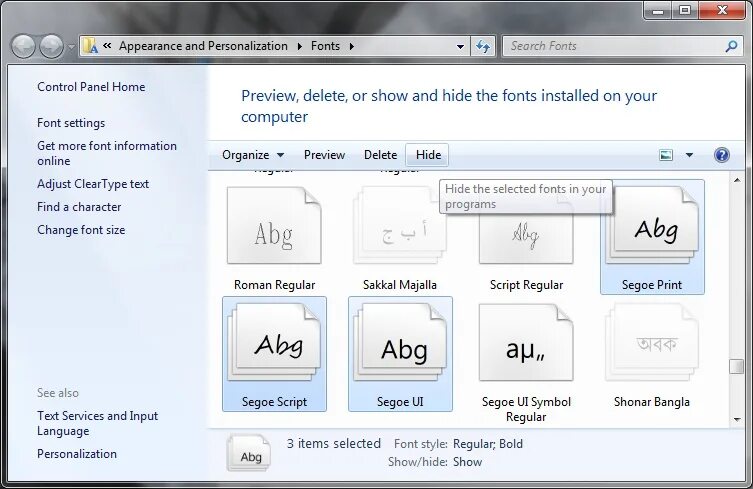Click the Forward navigation arrow button
The height and width of the screenshot is (489, 753).
tap(51, 47)
